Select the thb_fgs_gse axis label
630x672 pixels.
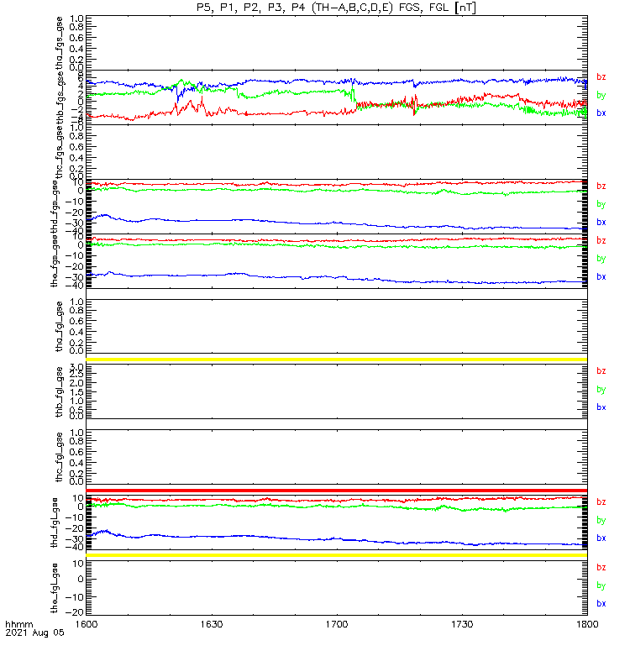(x=59, y=97)
